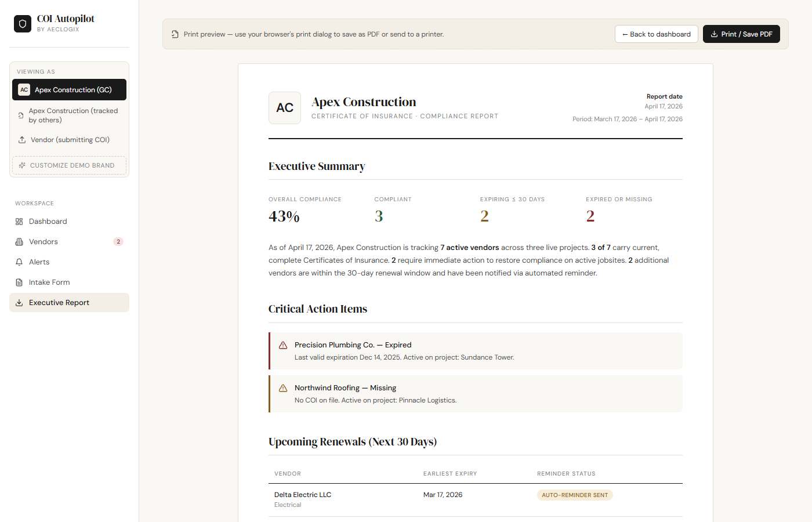Click warning triangle beside Northwind Roofing
The image size is (812, 522).
pos(282,387)
